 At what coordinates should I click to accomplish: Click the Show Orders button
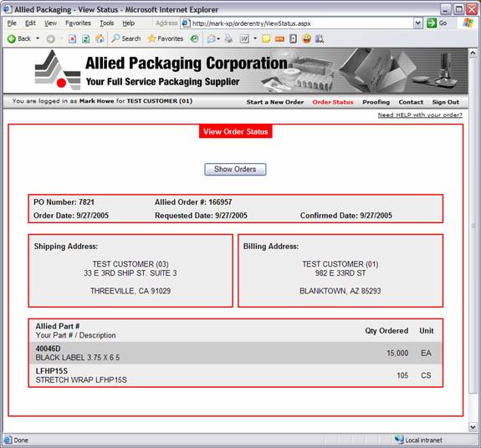235,169
